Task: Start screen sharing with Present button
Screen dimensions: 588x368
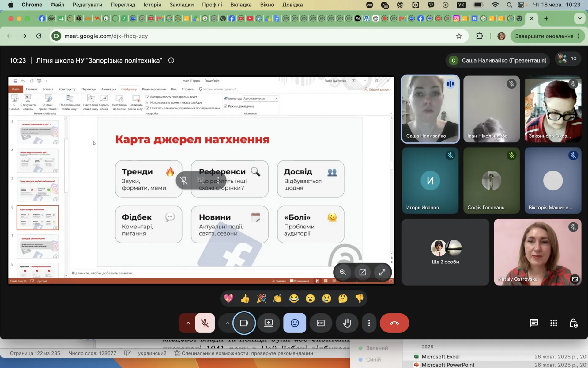Action: pos(269,323)
